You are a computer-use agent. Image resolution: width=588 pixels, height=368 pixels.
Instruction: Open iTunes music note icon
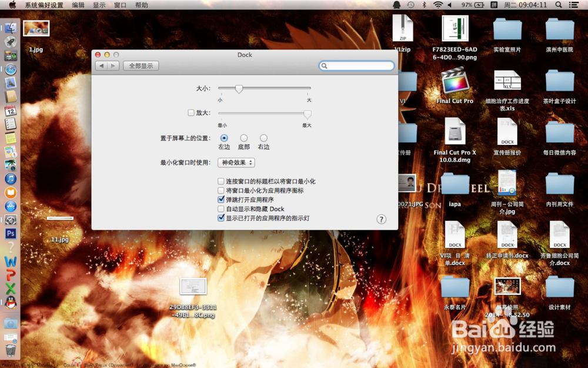tap(11, 179)
